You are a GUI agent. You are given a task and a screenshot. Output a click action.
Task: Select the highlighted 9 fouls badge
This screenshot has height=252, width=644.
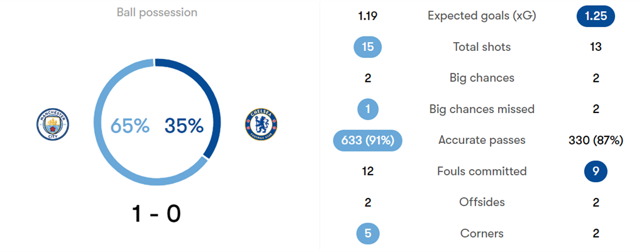595,171
